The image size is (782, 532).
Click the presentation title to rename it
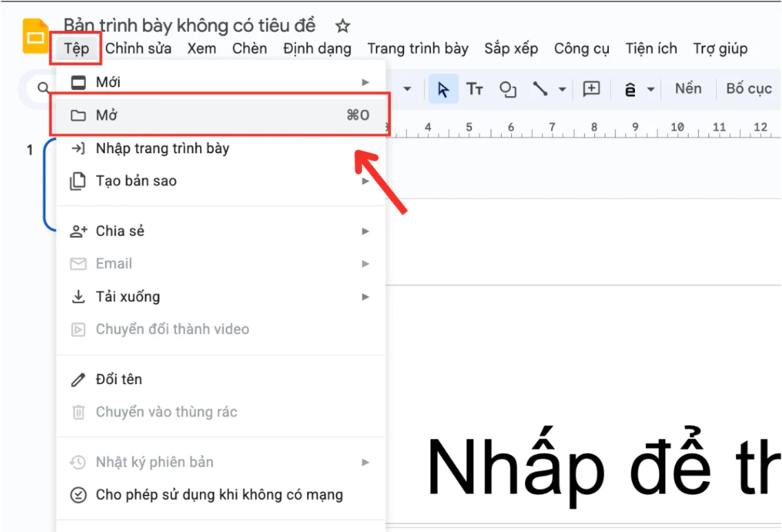pyautogui.click(x=190, y=25)
